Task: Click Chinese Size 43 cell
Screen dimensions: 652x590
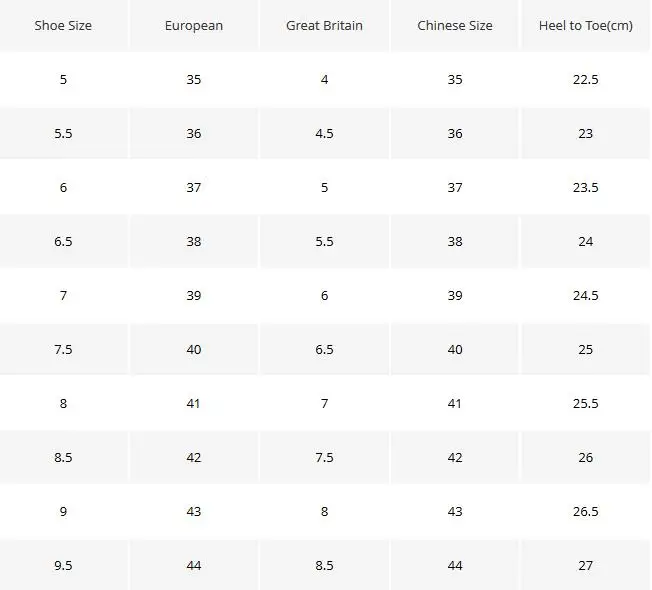Action: pyautogui.click(x=455, y=511)
